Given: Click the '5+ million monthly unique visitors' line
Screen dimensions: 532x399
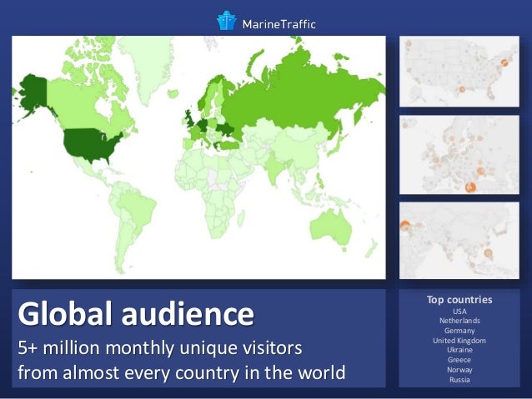Looking at the screenshot, I should click(x=160, y=348).
